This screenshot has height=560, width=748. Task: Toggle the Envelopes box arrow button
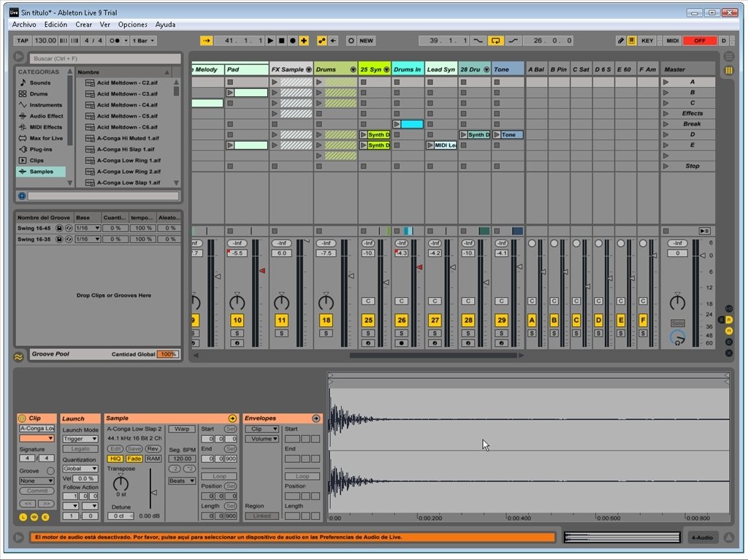[316, 418]
